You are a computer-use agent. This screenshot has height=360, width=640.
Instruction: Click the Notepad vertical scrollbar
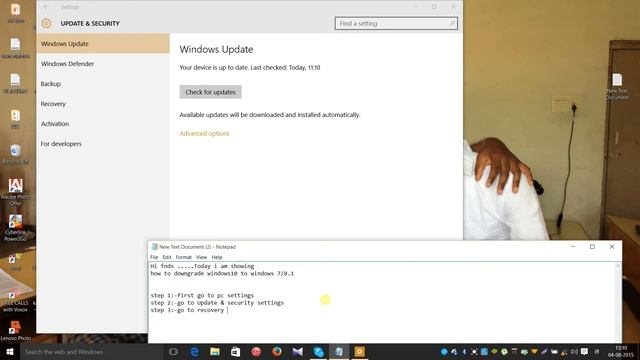(618, 302)
